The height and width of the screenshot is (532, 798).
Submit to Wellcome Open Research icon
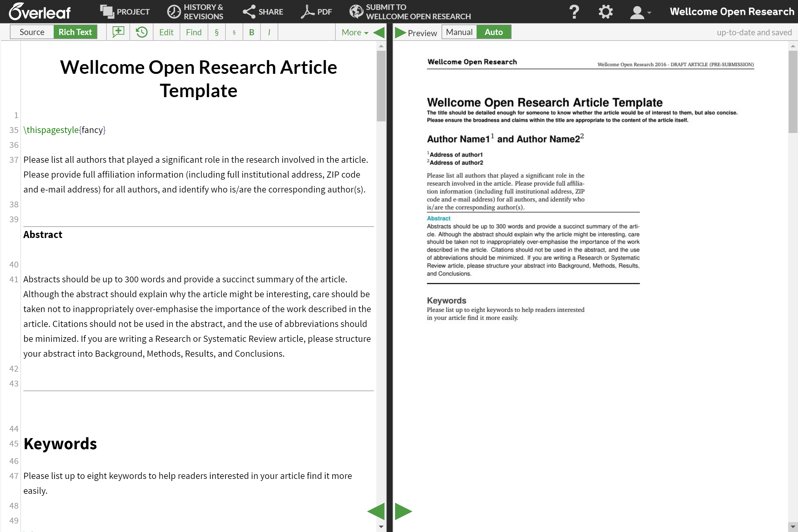tap(355, 11)
